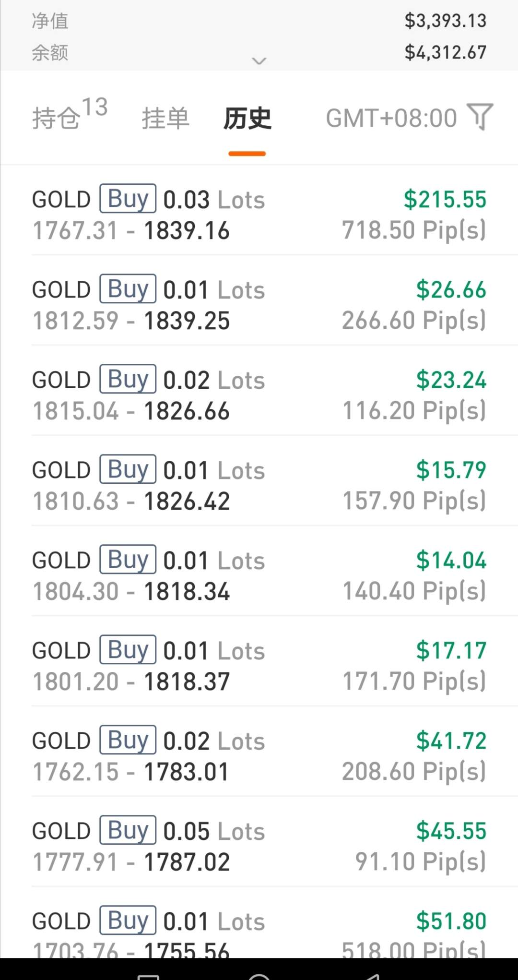The height and width of the screenshot is (980, 518).
Task: Tap the Buy tag on 0.02 Lots $23.24 trade
Action: pyautogui.click(x=128, y=379)
